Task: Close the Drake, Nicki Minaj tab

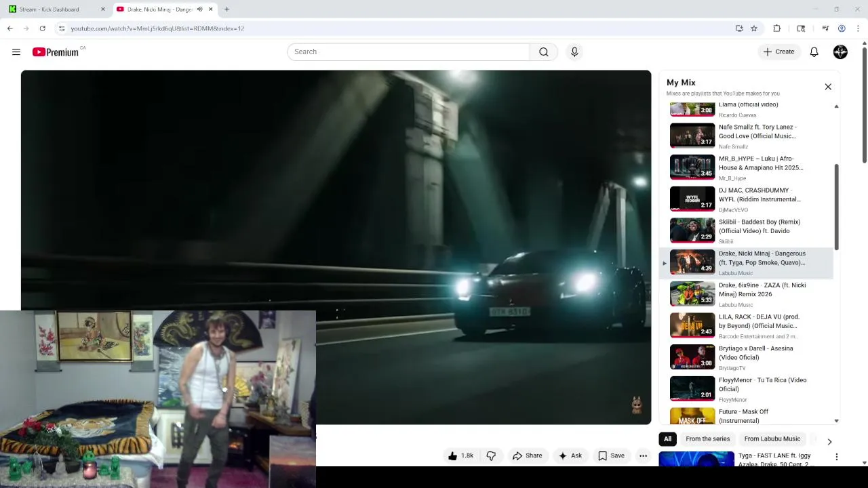Action: coord(211,9)
